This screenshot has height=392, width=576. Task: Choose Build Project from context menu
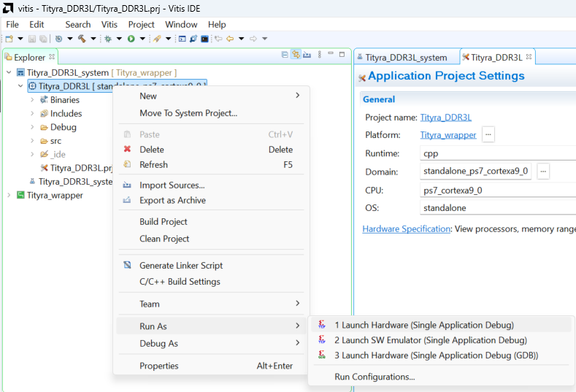pyautogui.click(x=164, y=222)
